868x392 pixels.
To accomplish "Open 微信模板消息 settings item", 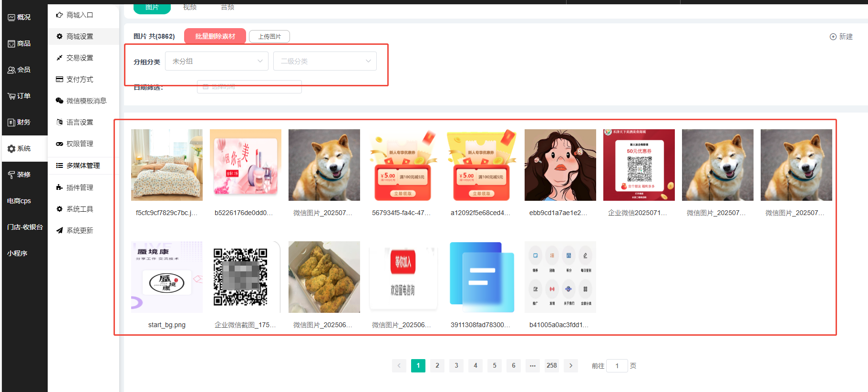I will tap(86, 101).
